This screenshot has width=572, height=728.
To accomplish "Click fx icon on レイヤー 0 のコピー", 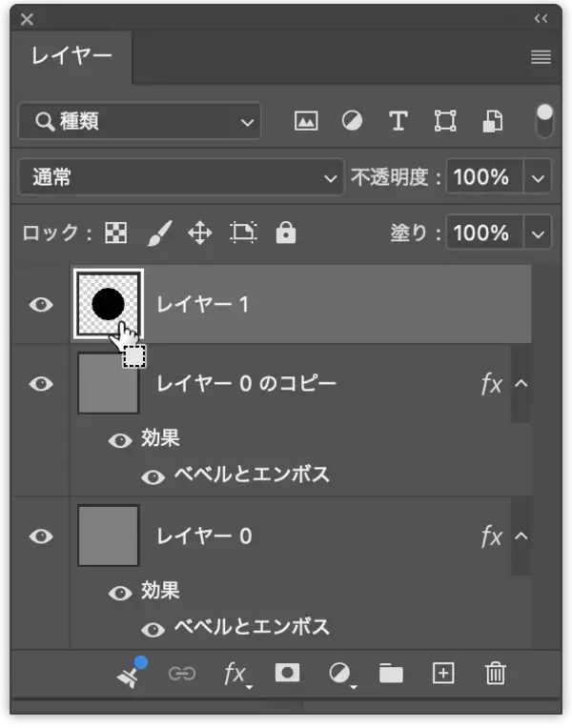I will [492, 384].
